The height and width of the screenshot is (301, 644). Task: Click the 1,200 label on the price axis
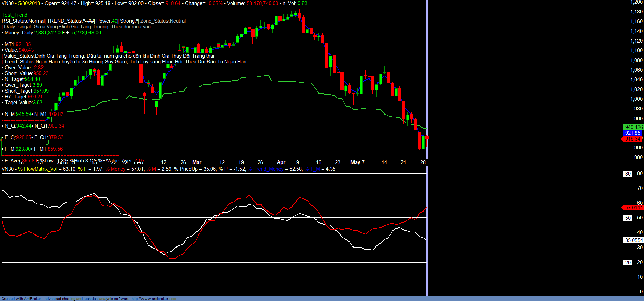[x=636, y=2]
